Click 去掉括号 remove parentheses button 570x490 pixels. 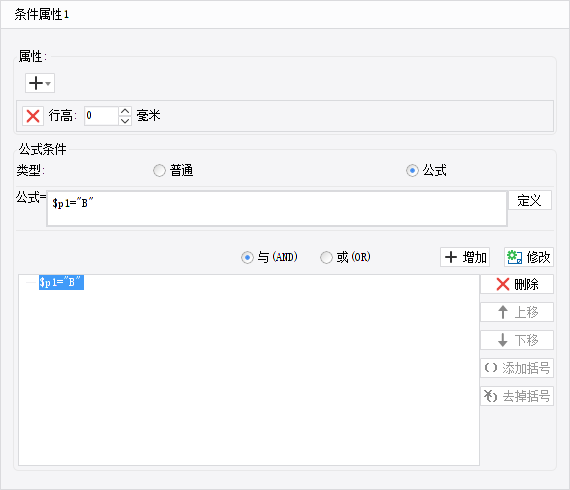click(x=517, y=396)
